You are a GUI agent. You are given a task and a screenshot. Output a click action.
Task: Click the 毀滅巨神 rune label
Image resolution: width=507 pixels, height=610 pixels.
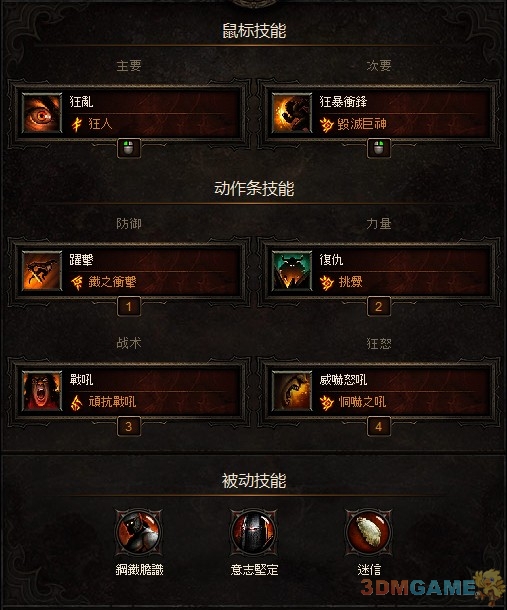pos(362,124)
